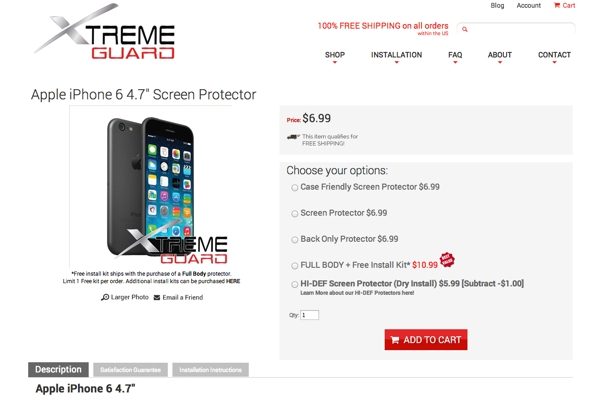
Task: Click the Best Value badge icon
Action: click(x=447, y=260)
